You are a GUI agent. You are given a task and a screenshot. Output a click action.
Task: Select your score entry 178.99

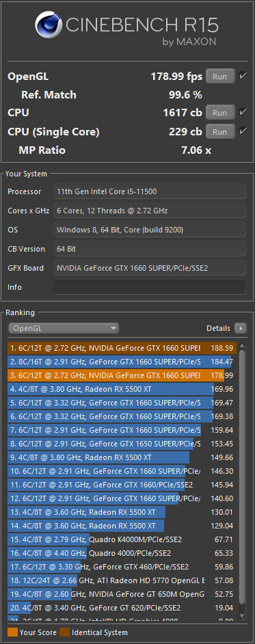pos(122,375)
